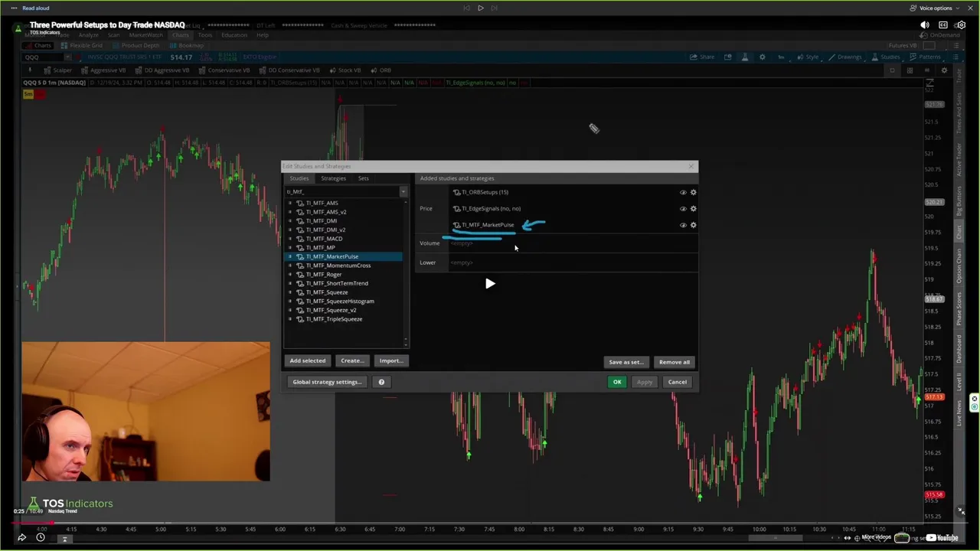Click Save as set... button
Image resolution: width=980 pixels, height=551 pixels.
point(626,362)
